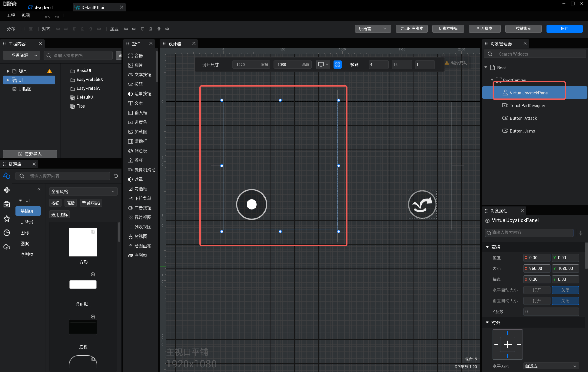The height and width of the screenshot is (372, 588).
Task: Select the 图片 image widget
Action: (135, 65)
